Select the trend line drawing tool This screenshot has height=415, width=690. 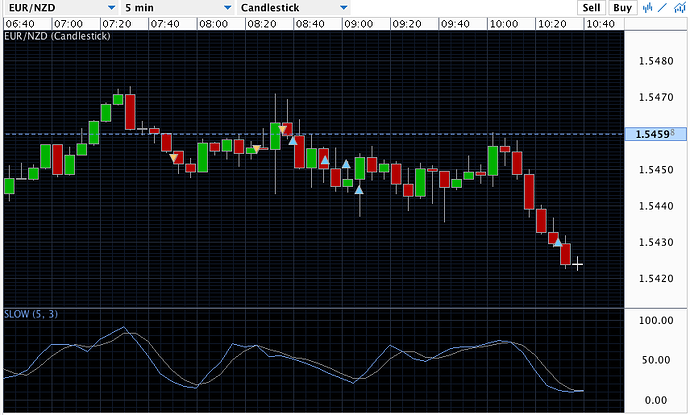(x=663, y=7)
